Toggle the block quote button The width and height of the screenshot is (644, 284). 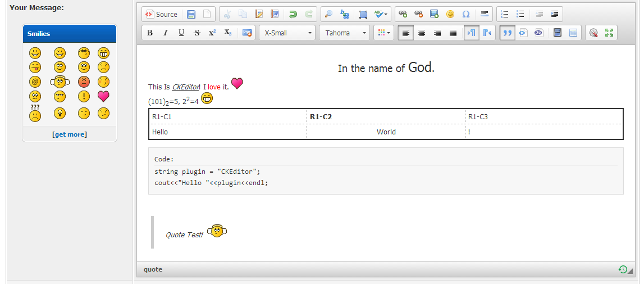click(507, 33)
